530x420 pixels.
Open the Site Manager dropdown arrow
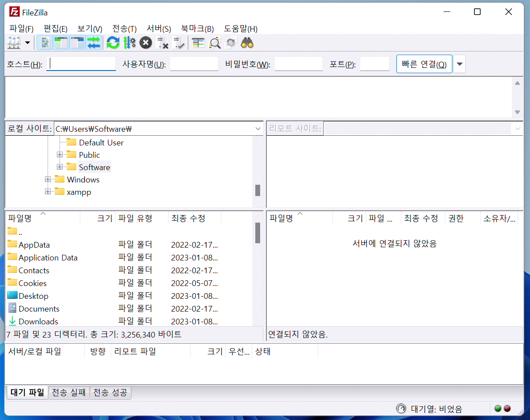coord(27,43)
